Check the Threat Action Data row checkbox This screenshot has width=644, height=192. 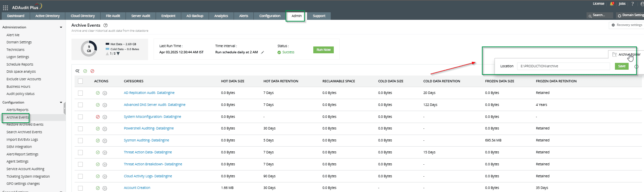(80, 152)
